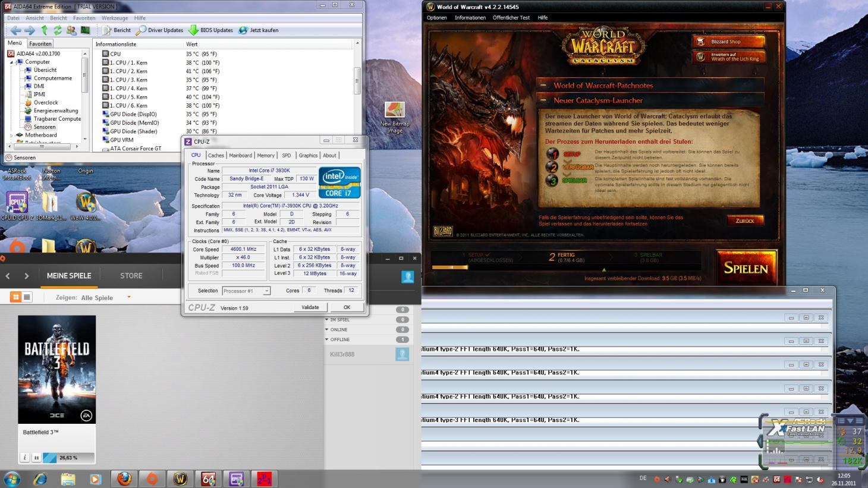Screen dimensions: 868x488
Task: Click Jetzt kaufen in AIDA64 toolbar
Action: [259, 30]
